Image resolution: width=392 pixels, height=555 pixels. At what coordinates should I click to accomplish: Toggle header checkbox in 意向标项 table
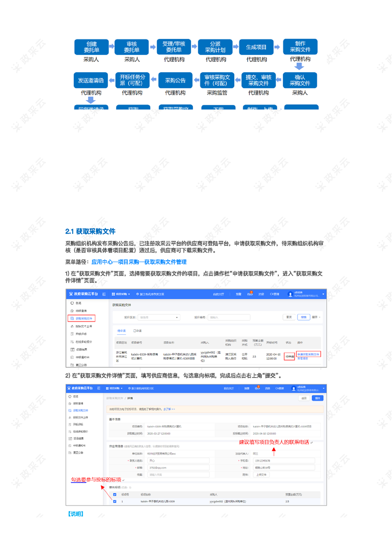[115, 494]
